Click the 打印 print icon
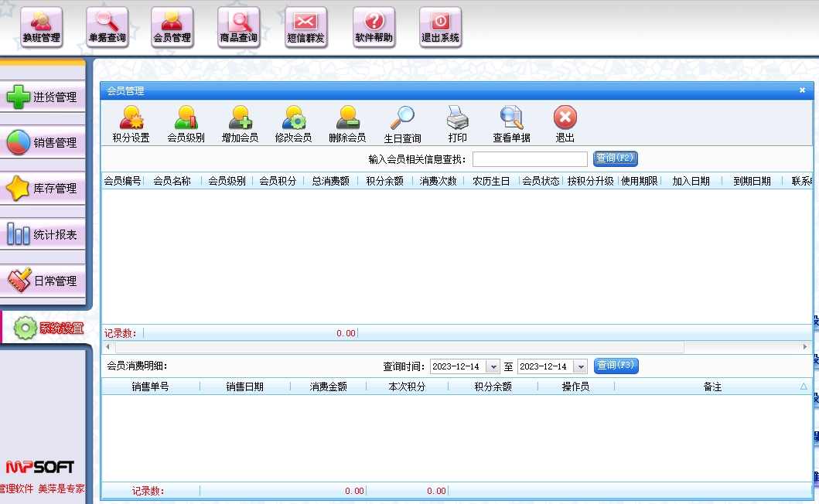 458,124
